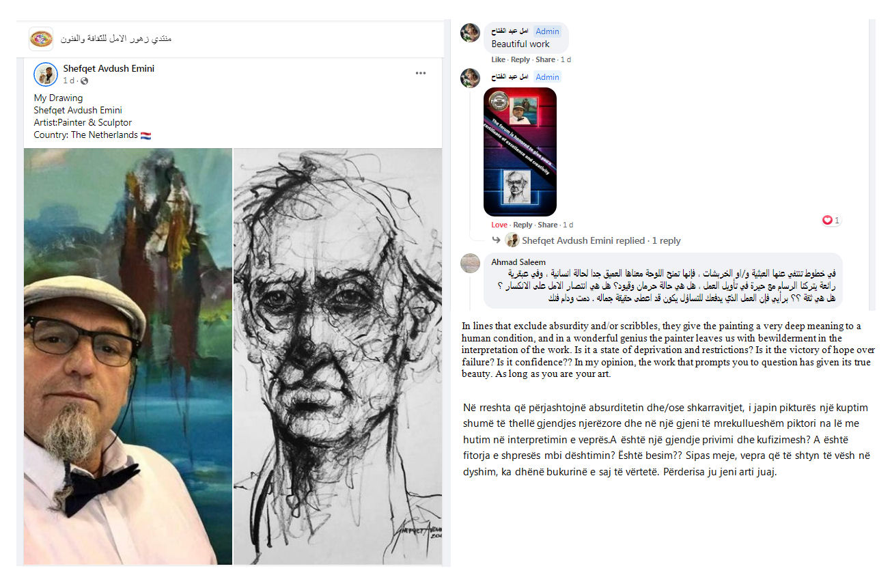Image resolution: width=890 pixels, height=588 pixels.
Task: Click the heart reaction count badge
Action: point(831,220)
